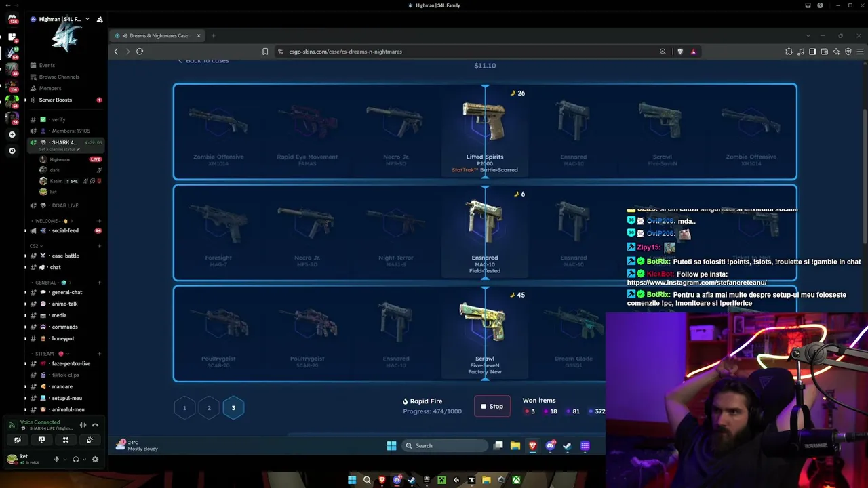Open the soundboard in the voice panel
This screenshot has width=868, height=488.
(x=90, y=440)
